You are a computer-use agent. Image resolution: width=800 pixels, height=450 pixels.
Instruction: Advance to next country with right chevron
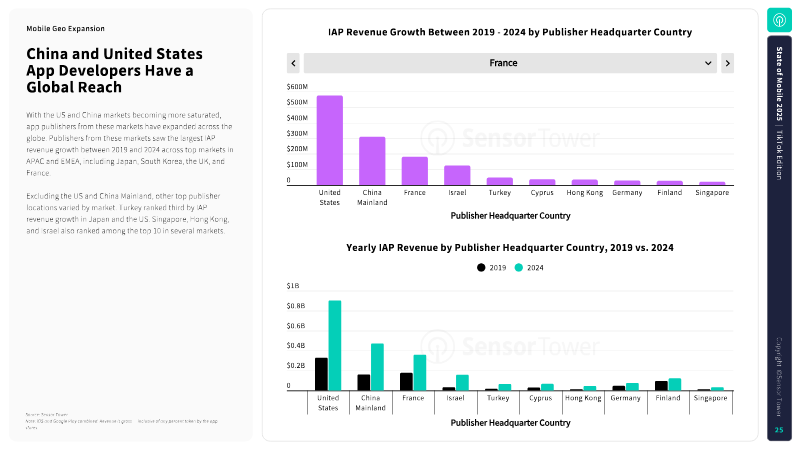tap(727, 63)
